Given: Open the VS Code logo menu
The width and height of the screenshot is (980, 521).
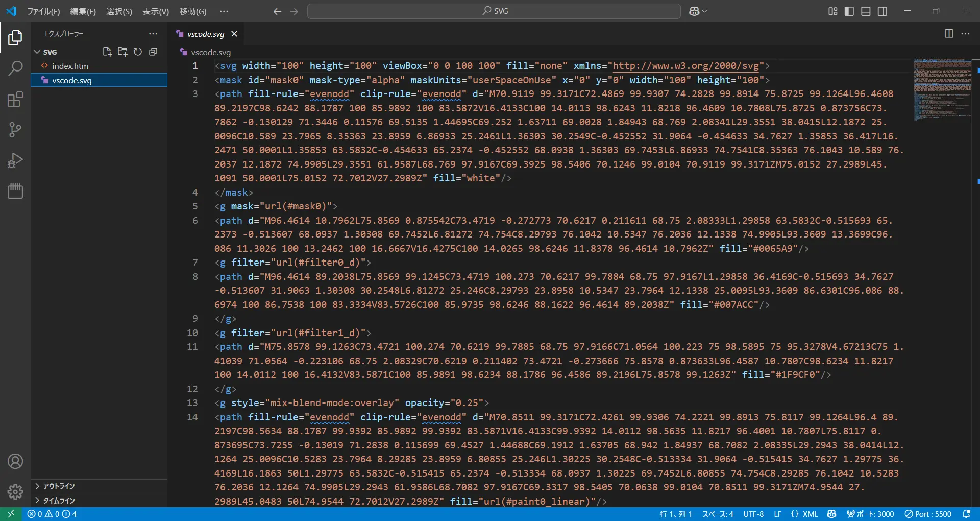Looking at the screenshot, I should (11, 11).
